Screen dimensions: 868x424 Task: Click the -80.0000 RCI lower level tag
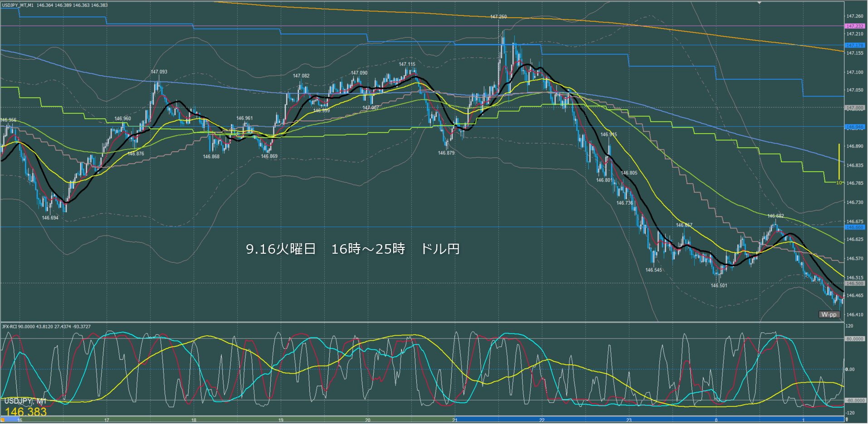tap(854, 400)
